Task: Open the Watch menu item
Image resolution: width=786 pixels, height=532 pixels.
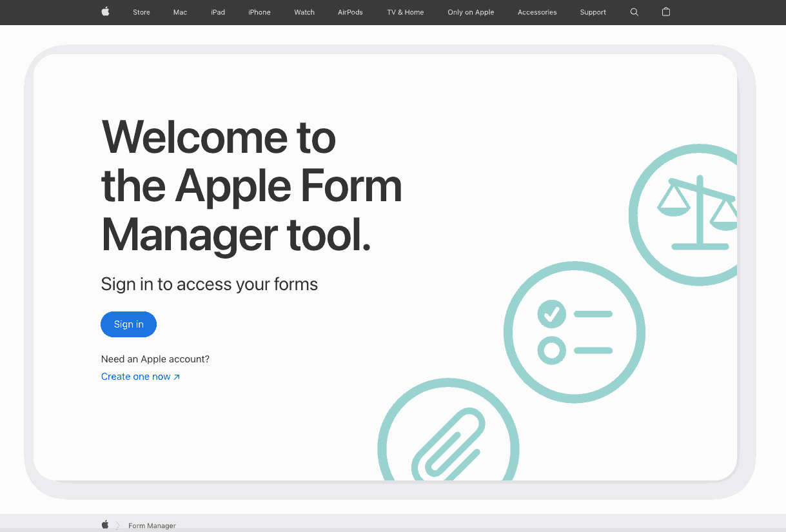Action: point(304,12)
